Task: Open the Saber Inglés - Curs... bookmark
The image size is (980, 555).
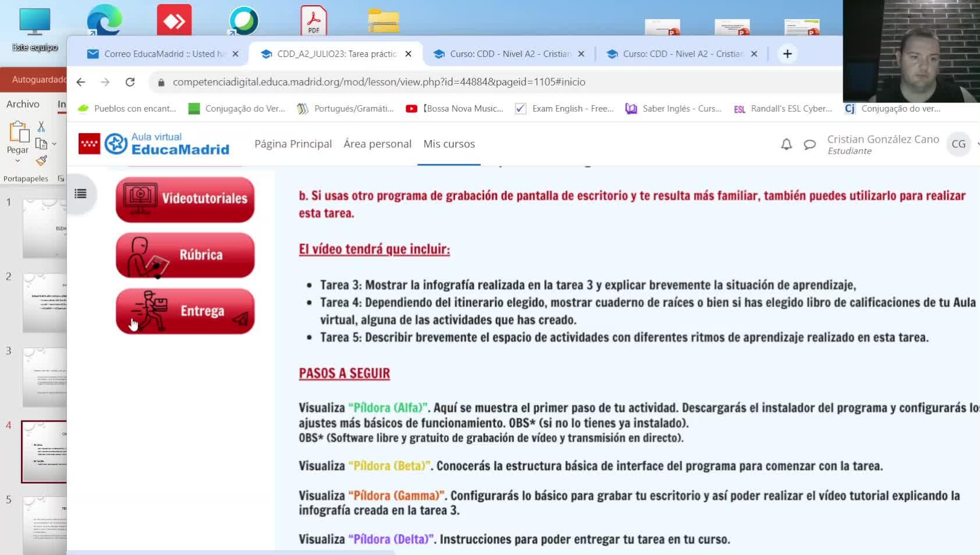Action: [x=673, y=108]
